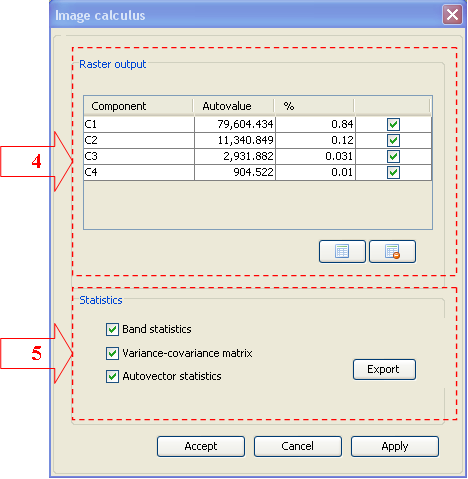Screen dimensions: 468x479
Task: Click the Apply button
Action: [x=395, y=446]
